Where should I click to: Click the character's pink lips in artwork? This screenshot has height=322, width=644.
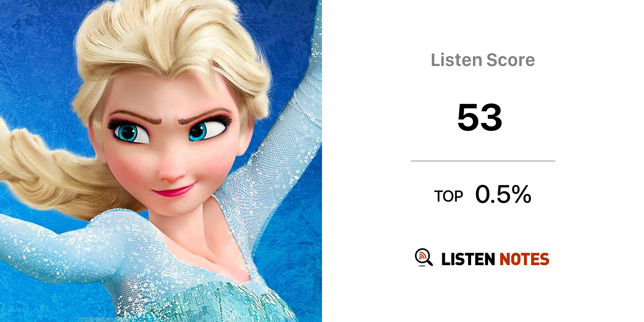[x=174, y=190]
